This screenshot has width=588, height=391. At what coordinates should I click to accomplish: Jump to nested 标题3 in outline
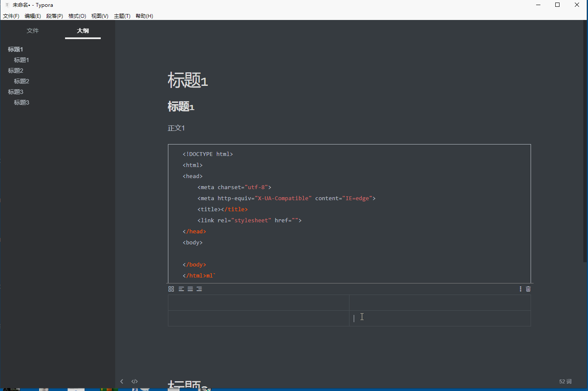[21, 102]
